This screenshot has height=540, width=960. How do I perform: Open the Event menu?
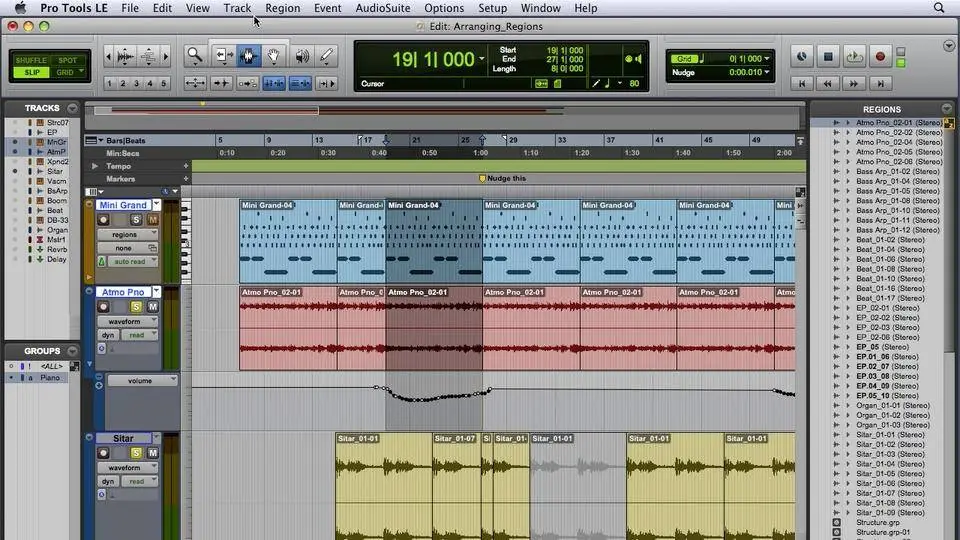[328, 8]
